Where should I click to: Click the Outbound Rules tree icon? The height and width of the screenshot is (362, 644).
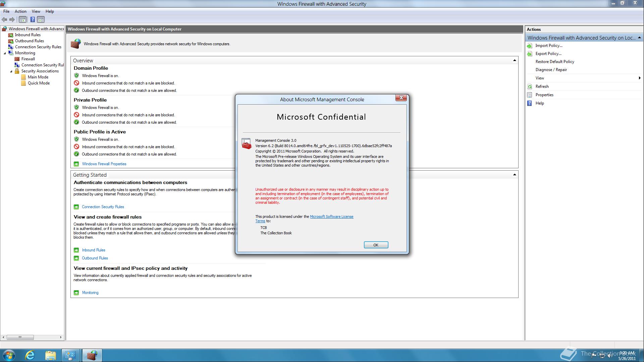point(11,41)
